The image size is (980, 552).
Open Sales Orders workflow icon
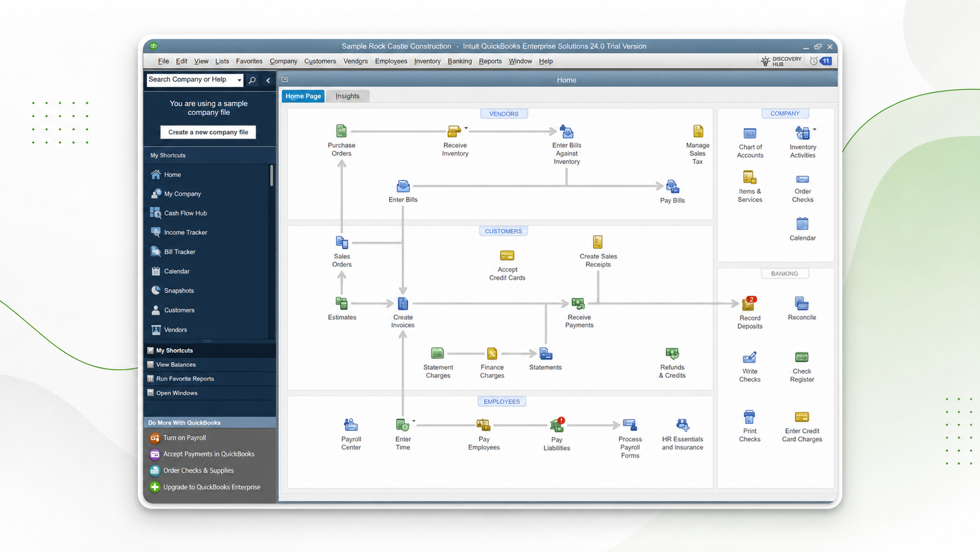[x=342, y=242]
